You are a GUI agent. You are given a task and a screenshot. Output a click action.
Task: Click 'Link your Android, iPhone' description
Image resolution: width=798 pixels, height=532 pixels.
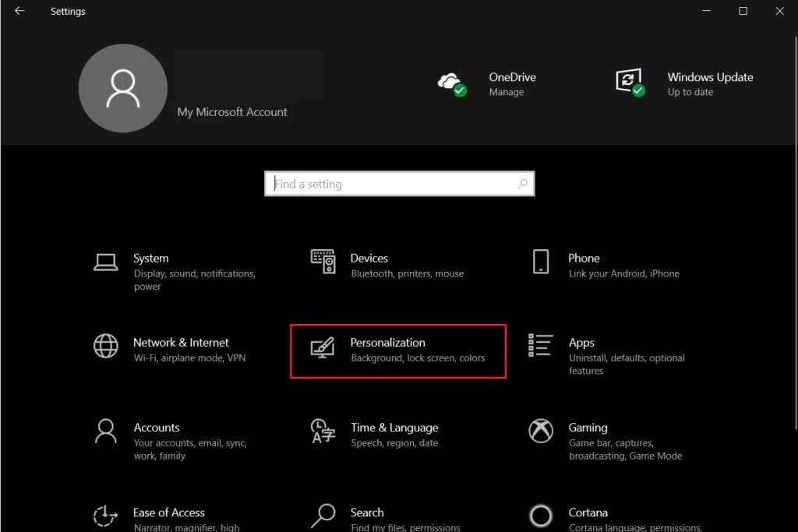point(624,273)
